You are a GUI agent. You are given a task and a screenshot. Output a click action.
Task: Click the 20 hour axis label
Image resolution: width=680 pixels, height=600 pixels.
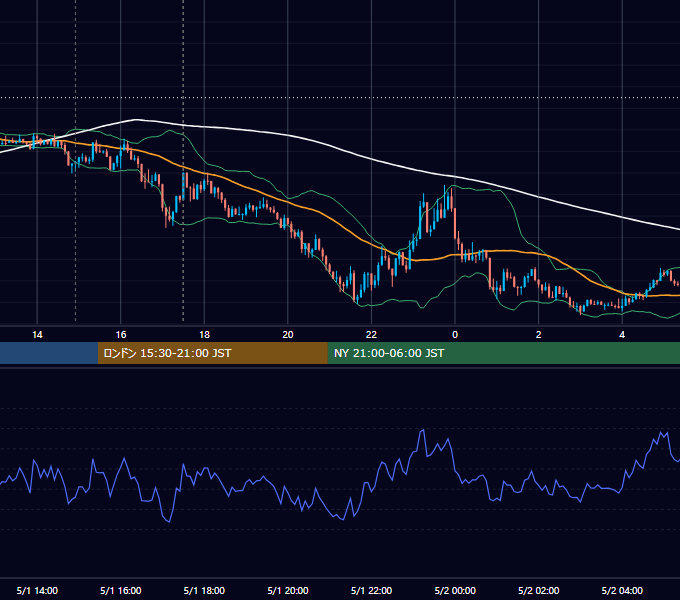[288, 335]
